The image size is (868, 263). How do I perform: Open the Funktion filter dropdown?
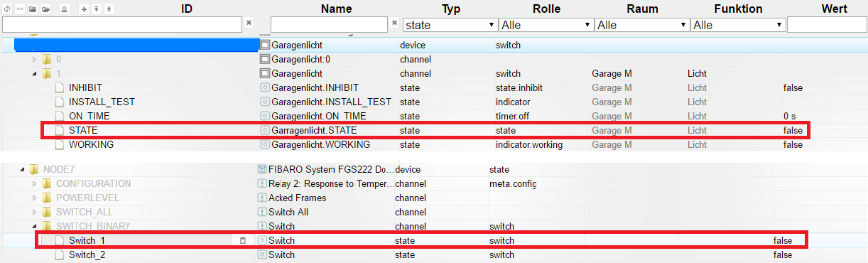(737, 25)
